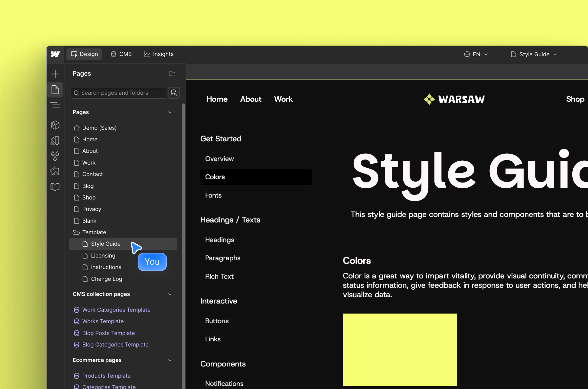This screenshot has width=588, height=389.
Task: Search CMS collection pages
Action: 174,92
